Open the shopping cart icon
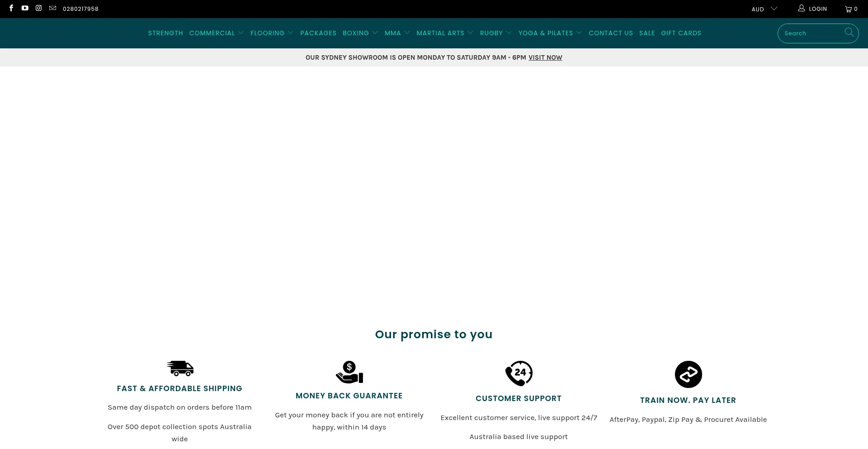This screenshot has height=449, width=868. tap(851, 9)
